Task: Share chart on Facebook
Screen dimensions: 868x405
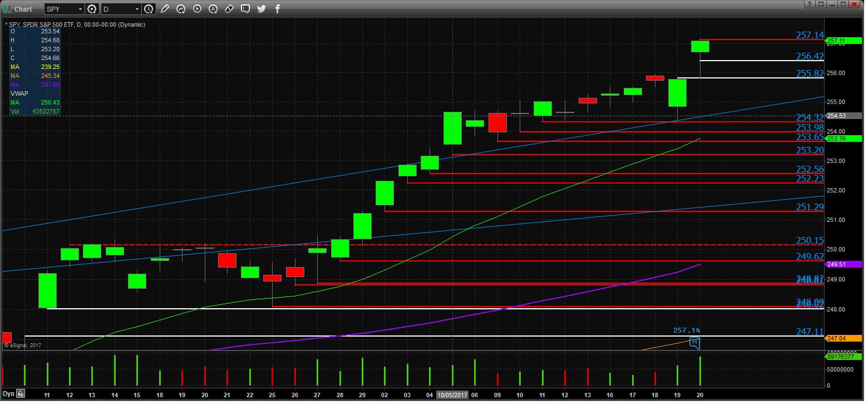Action: [x=277, y=9]
